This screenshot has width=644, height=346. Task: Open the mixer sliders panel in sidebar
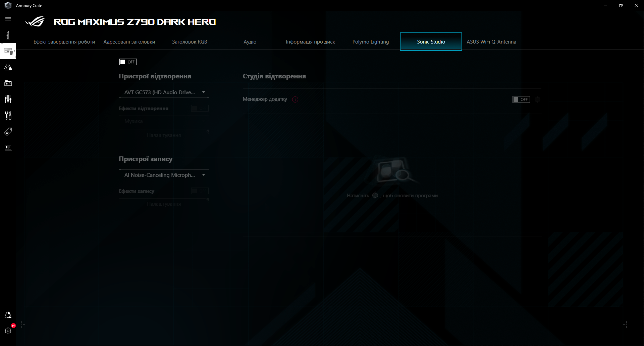8,99
